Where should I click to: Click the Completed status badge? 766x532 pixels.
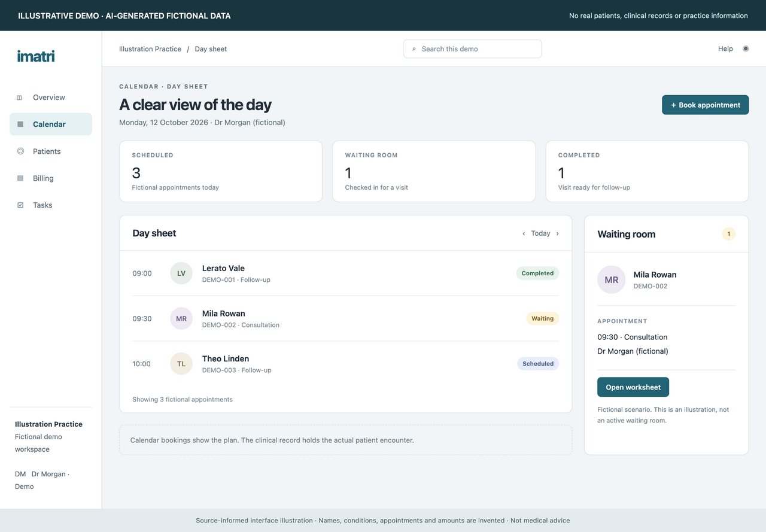coord(537,273)
